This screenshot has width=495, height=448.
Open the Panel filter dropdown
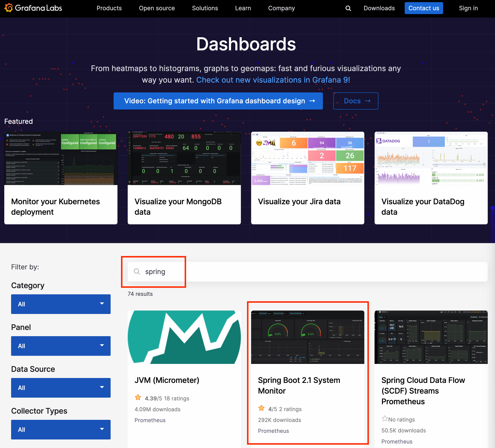pyautogui.click(x=61, y=346)
